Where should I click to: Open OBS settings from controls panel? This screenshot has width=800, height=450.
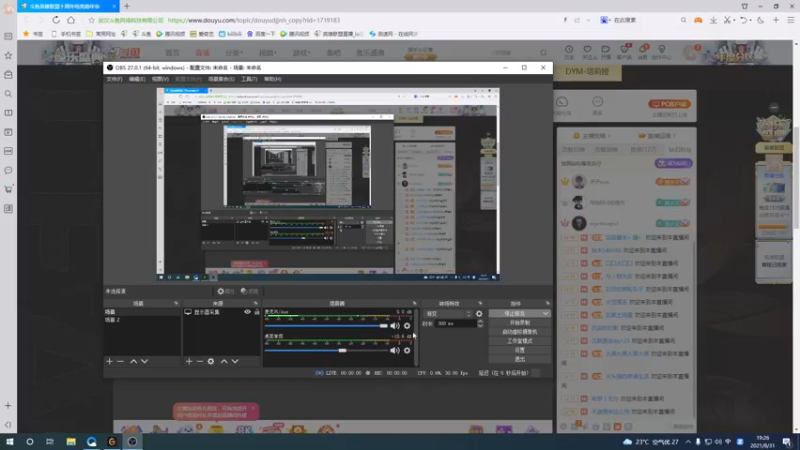pyautogui.click(x=519, y=350)
